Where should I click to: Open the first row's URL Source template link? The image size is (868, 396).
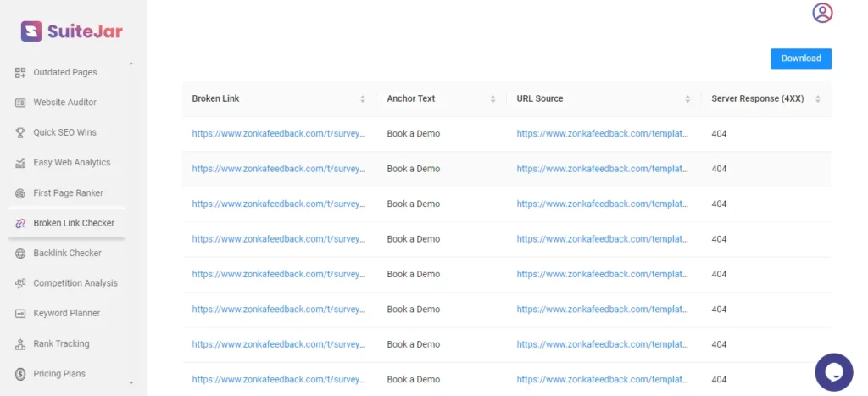click(x=603, y=133)
